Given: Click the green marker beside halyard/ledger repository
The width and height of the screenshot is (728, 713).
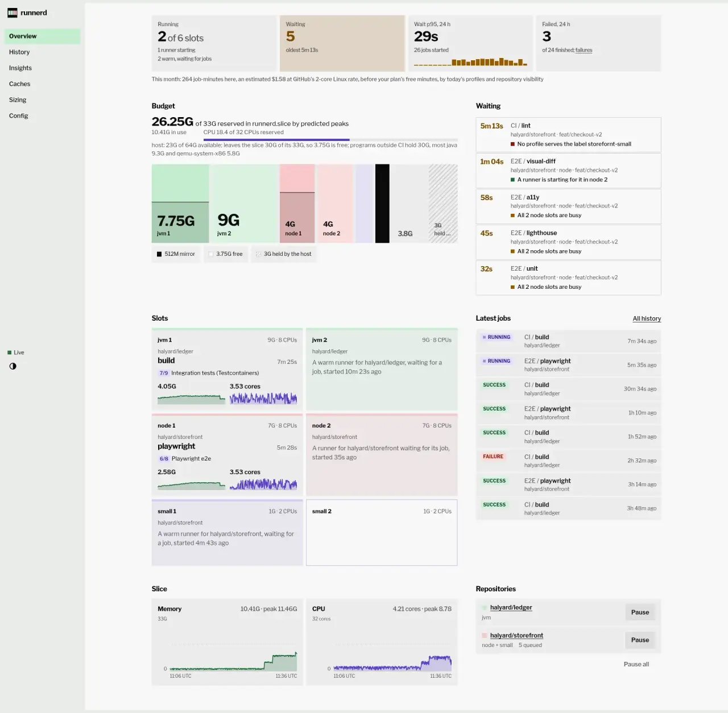Looking at the screenshot, I should (485, 608).
